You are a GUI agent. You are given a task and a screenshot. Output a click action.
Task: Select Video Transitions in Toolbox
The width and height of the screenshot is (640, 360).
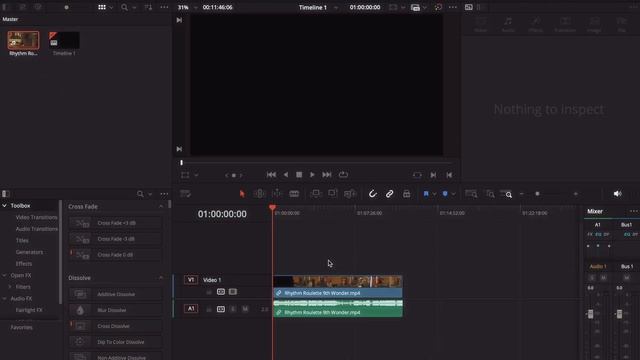point(36,217)
